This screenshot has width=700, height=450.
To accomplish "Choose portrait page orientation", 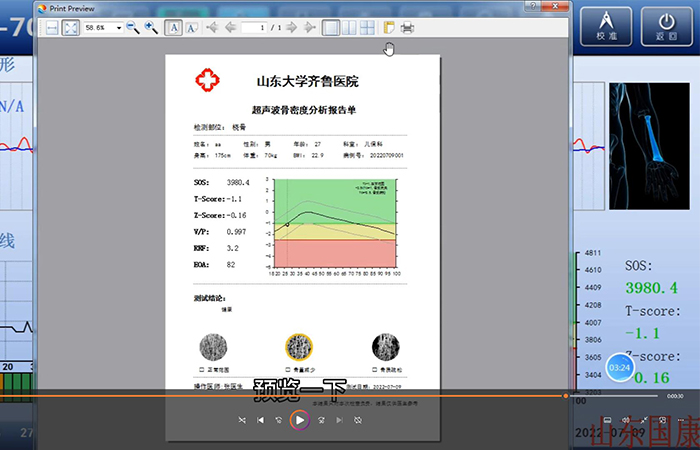I will [174, 28].
